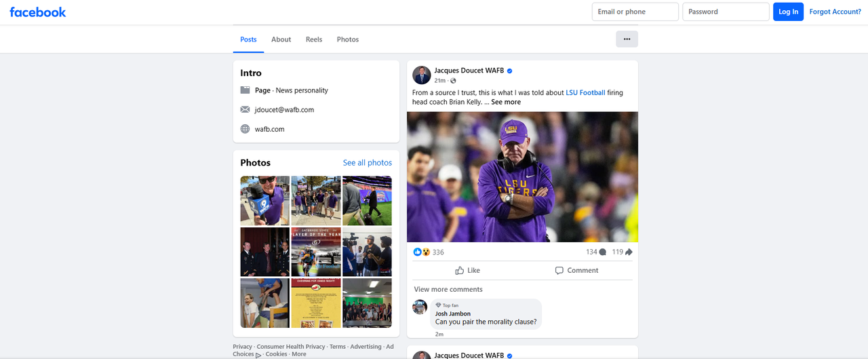
Task: Click the Page flag icon in Intro
Action: tap(245, 90)
